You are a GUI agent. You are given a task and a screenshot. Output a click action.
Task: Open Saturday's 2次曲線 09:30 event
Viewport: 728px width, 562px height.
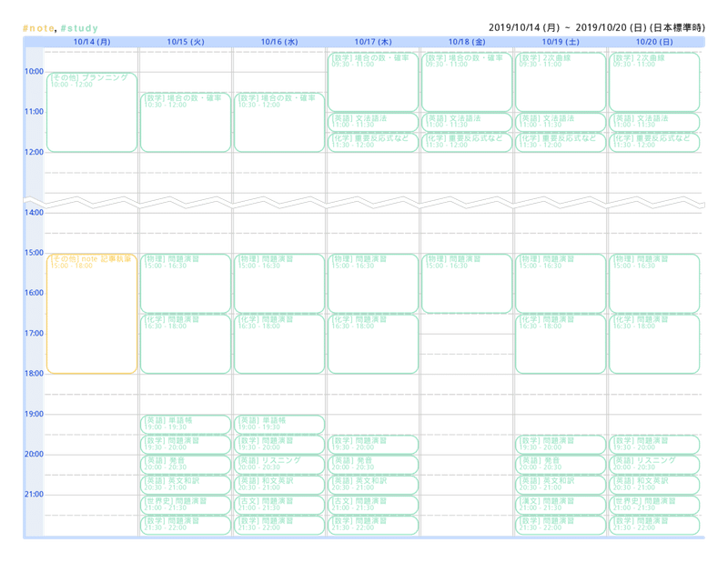pos(561,82)
